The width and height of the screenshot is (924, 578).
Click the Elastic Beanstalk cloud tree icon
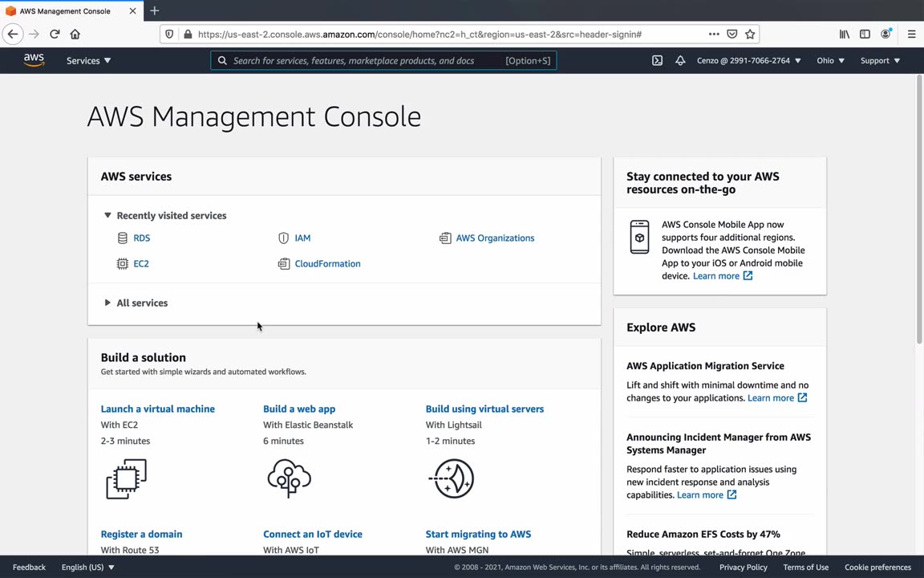pyautogui.click(x=289, y=478)
